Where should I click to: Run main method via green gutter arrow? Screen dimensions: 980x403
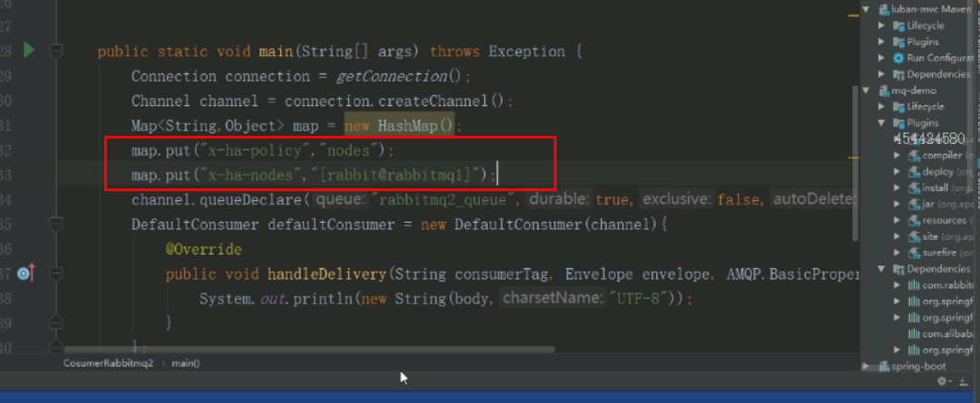(29, 50)
